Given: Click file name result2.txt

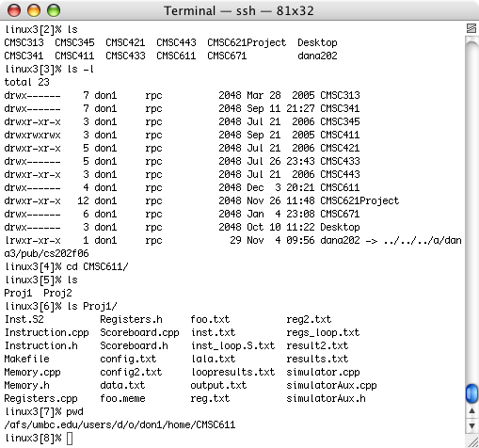Looking at the screenshot, I should pos(317,345).
